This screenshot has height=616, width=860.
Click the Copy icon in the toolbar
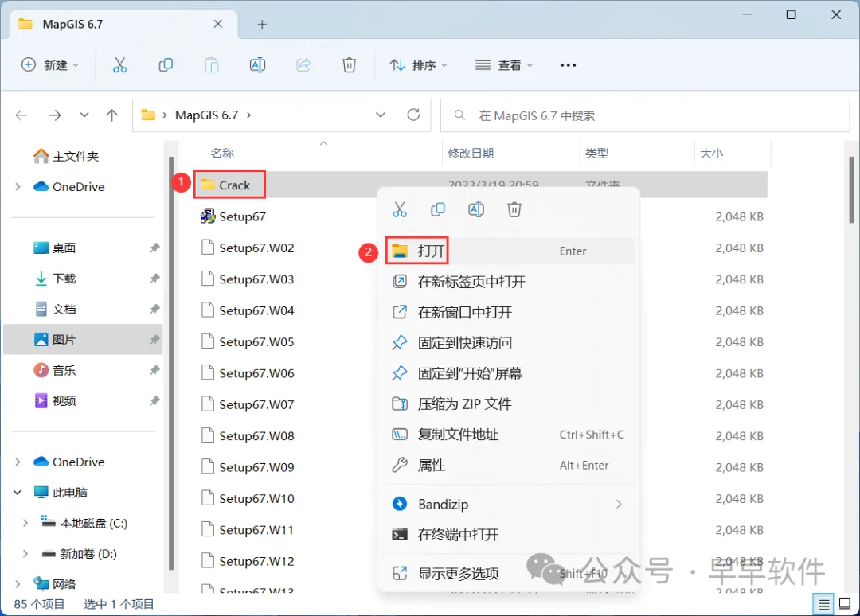pos(165,65)
